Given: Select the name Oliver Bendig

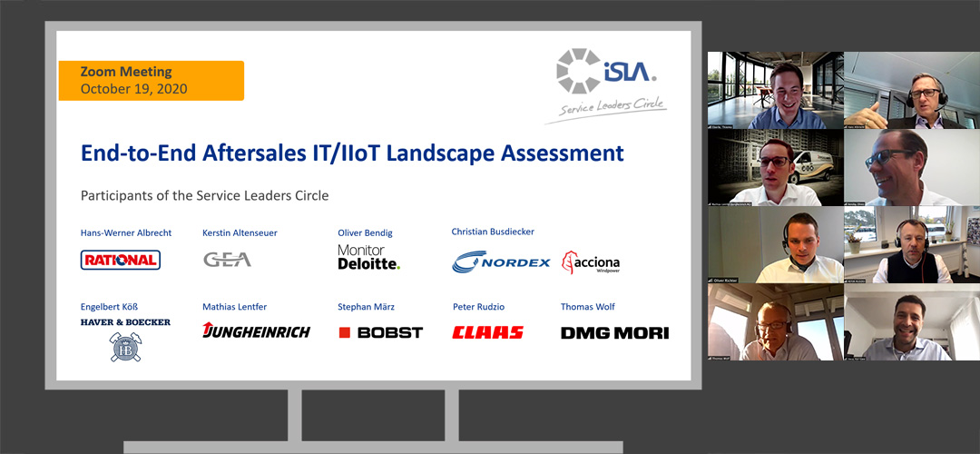Looking at the screenshot, I should [x=366, y=233].
